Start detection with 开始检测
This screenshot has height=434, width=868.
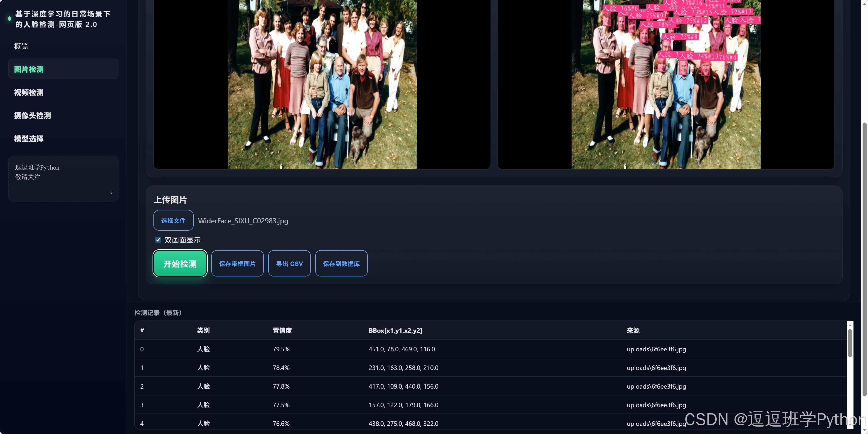pyautogui.click(x=180, y=264)
